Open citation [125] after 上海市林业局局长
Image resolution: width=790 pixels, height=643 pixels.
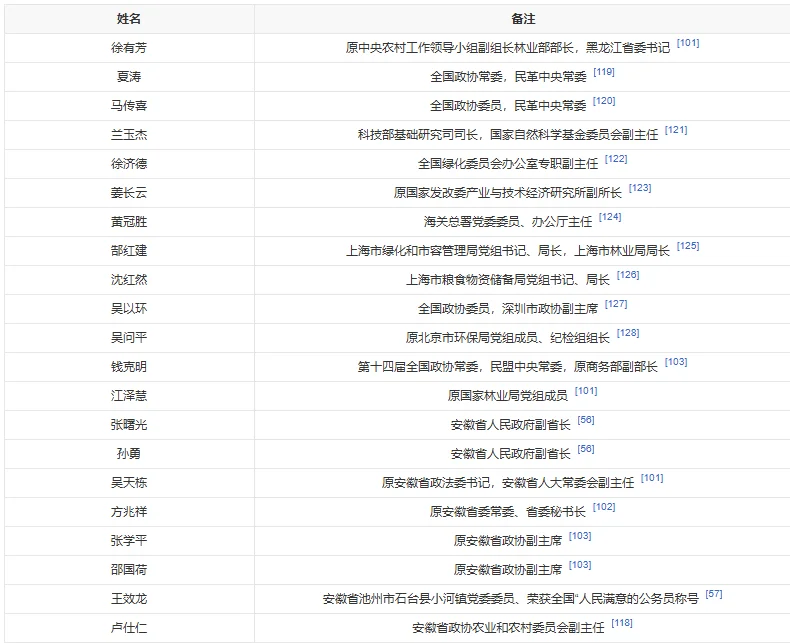(688, 246)
